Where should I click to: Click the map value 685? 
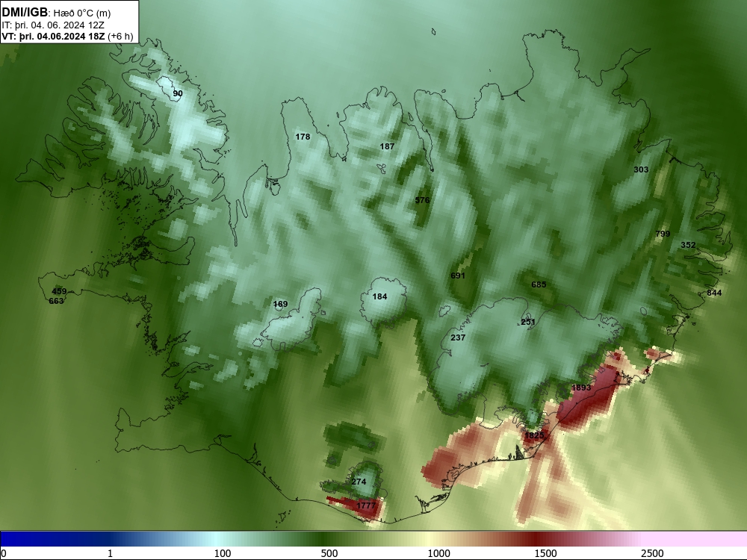pos(539,284)
